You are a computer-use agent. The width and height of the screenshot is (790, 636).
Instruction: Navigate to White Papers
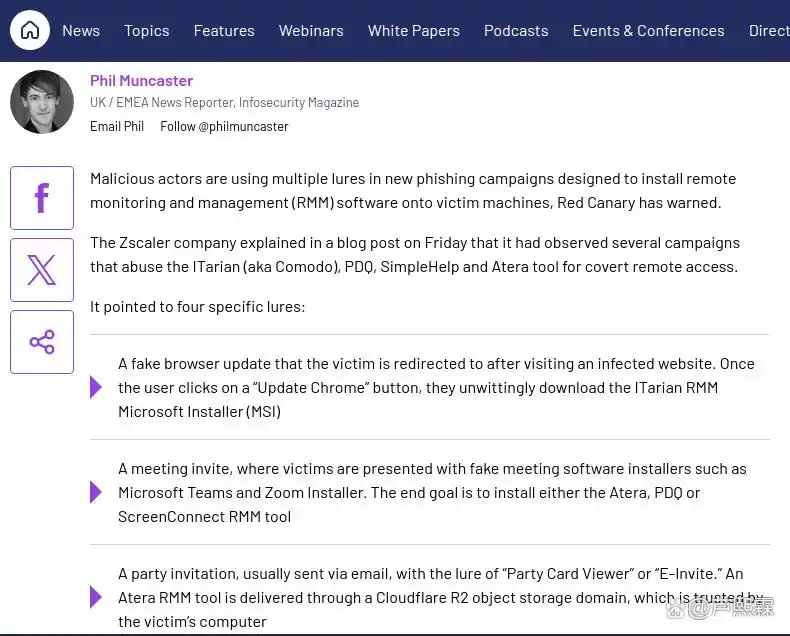[x=414, y=31]
